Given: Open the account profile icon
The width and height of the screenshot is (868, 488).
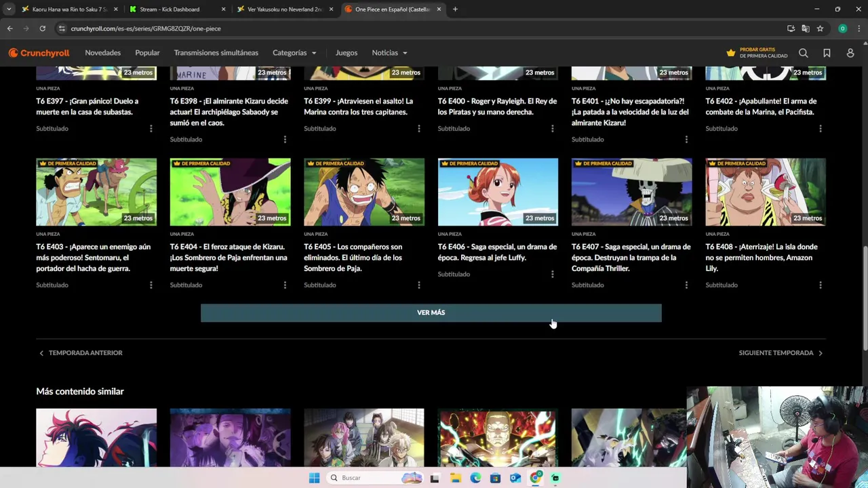Looking at the screenshot, I should [x=850, y=53].
